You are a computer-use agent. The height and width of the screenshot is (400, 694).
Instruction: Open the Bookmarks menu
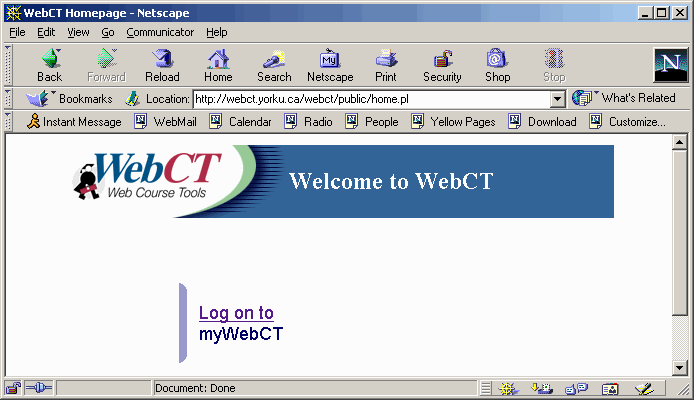[x=69, y=98]
